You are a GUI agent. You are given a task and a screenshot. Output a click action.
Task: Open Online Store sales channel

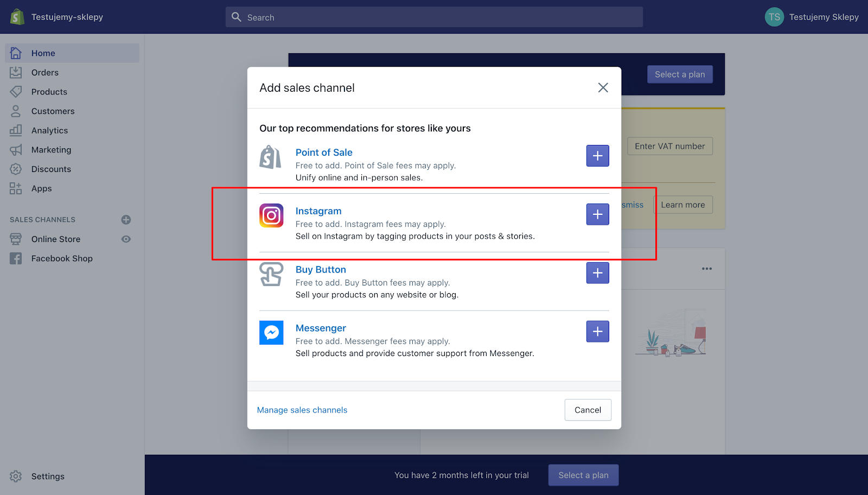[56, 239]
